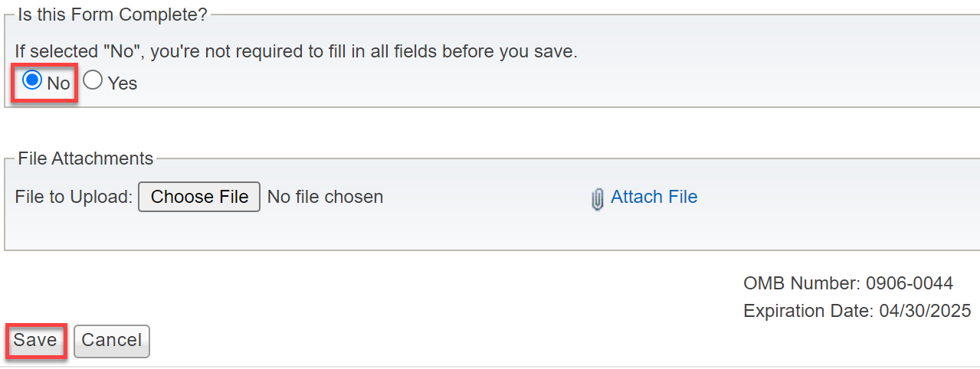Click the Attach File link

pyautogui.click(x=654, y=197)
